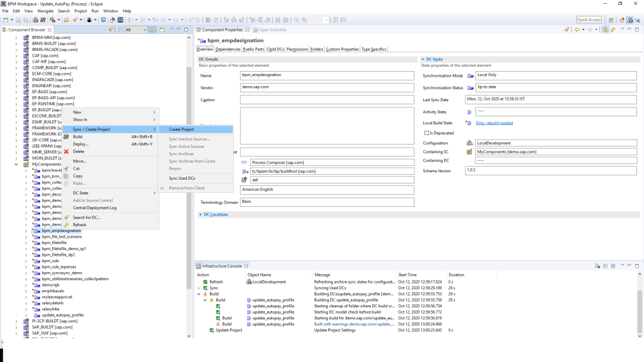Screen dimensions: 644x362
Task: Click the Local Build State icon
Action: click(x=468, y=123)
